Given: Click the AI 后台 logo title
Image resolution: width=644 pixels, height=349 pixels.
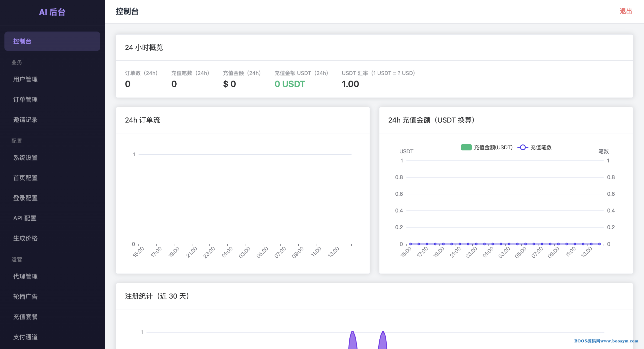Looking at the screenshot, I should (x=52, y=12).
